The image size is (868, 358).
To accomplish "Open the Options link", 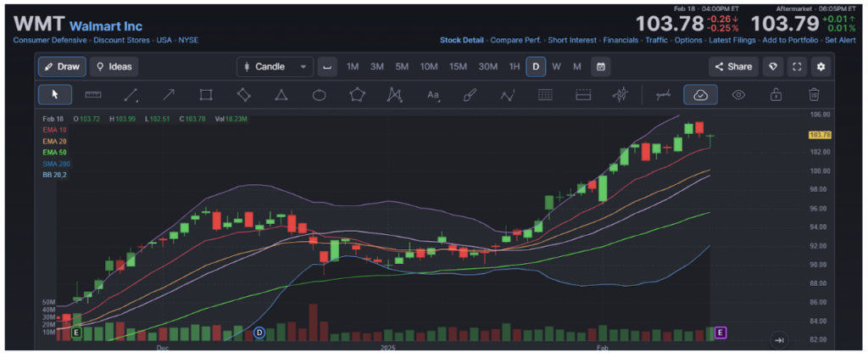I will point(688,41).
